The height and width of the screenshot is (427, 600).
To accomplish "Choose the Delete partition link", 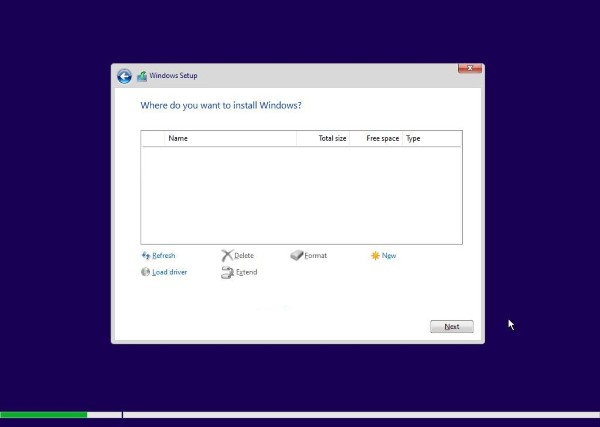I will pyautogui.click(x=244, y=255).
